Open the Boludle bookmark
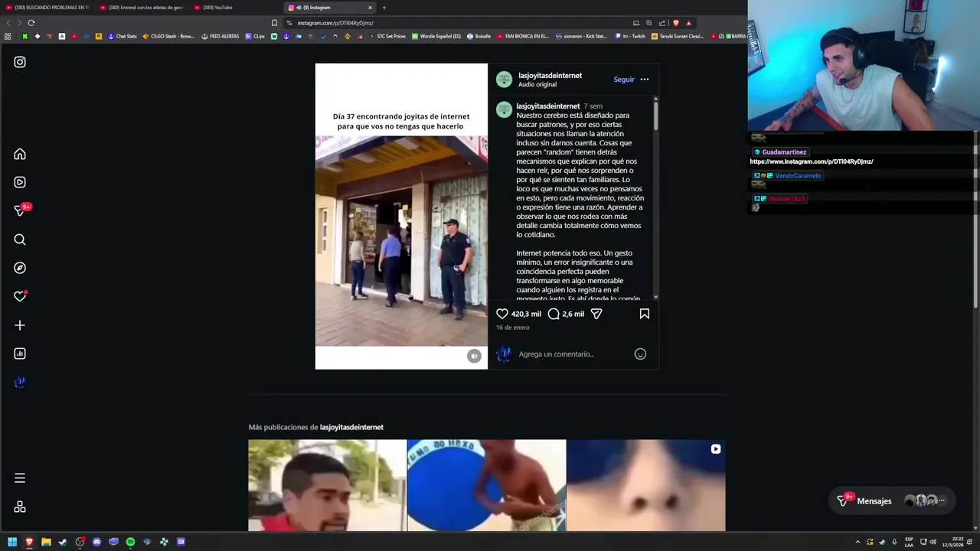 pos(479,36)
